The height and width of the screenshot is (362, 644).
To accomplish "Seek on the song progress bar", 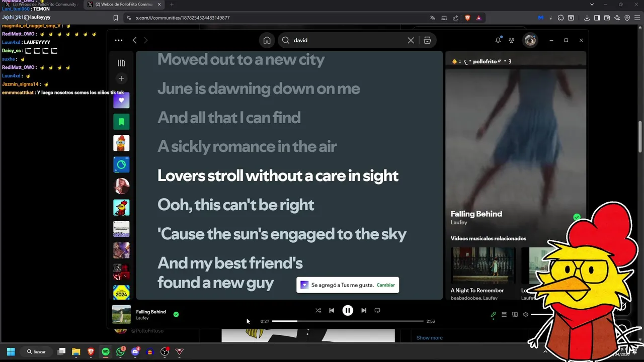I will tap(348, 321).
